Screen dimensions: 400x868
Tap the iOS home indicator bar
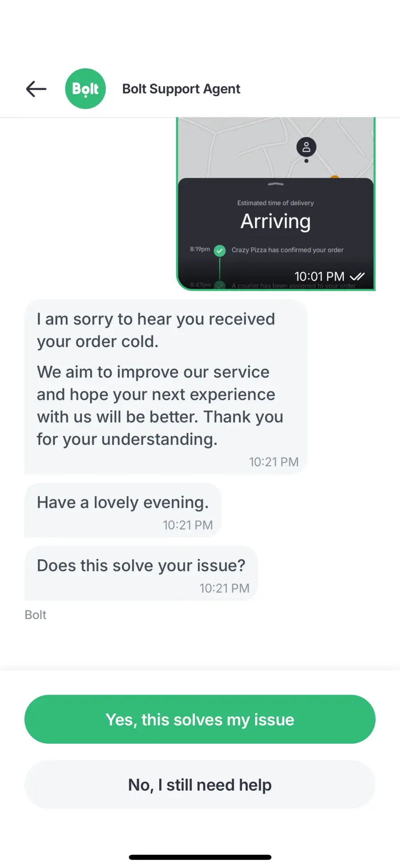pos(200,857)
